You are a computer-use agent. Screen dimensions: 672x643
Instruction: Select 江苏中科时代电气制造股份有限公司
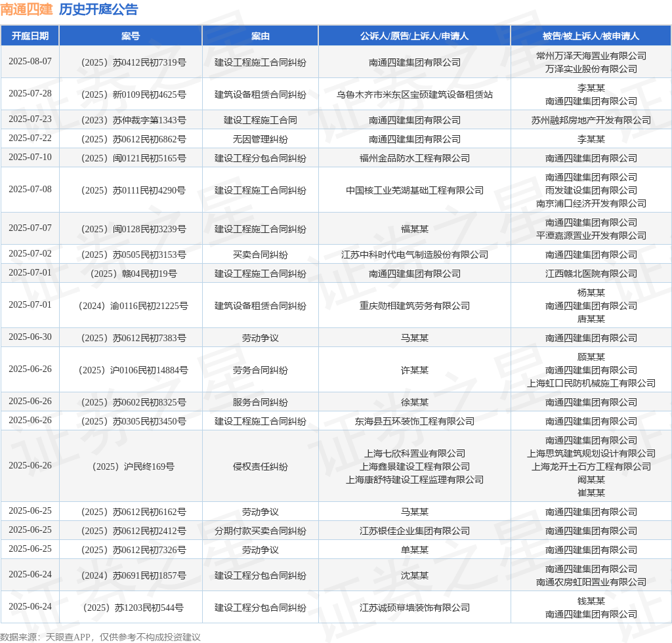(x=415, y=255)
